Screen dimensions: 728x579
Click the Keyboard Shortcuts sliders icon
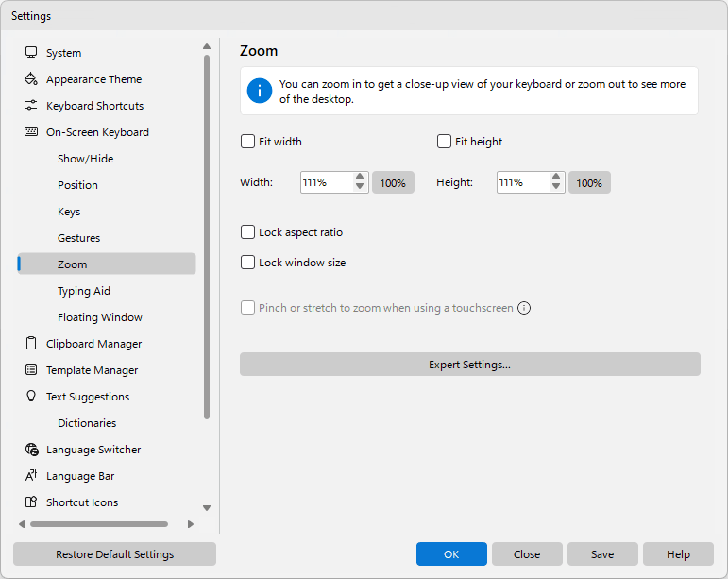[31, 105]
